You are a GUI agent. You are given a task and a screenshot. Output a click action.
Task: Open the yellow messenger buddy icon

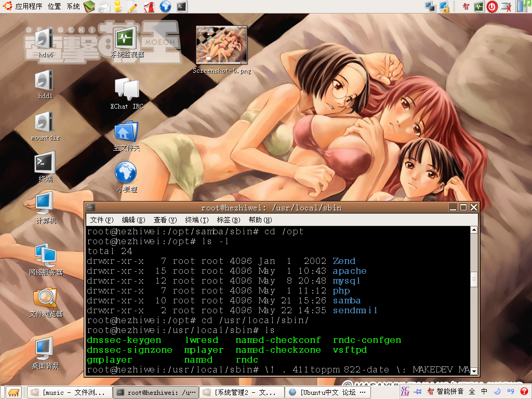(118, 7)
